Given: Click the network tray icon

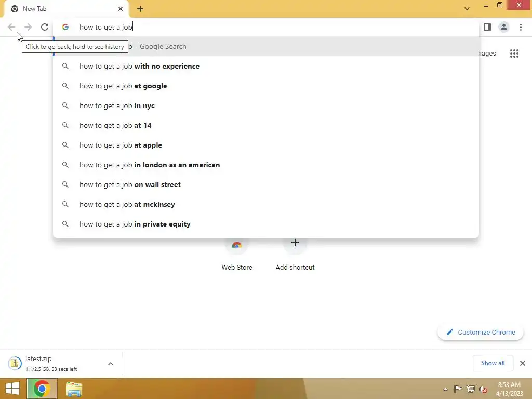Looking at the screenshot, I should pyautogui.click(x=471, y=389).
